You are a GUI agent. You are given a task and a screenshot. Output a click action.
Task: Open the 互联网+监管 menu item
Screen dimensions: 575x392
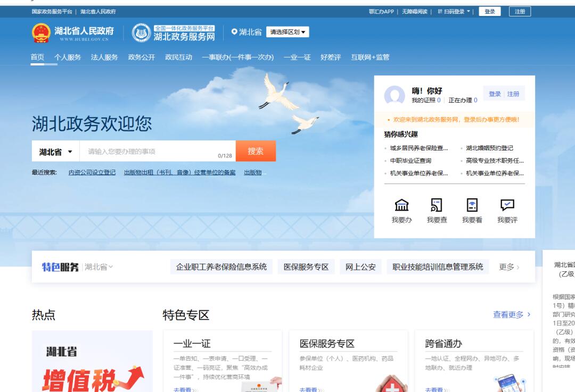point(370,57)
